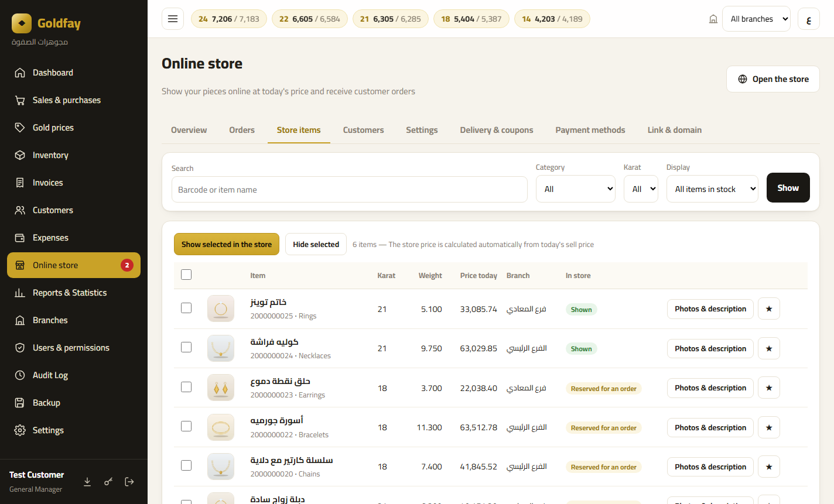
Task: Select the checkbox for item 2000000023
Action: pos(186,387)
